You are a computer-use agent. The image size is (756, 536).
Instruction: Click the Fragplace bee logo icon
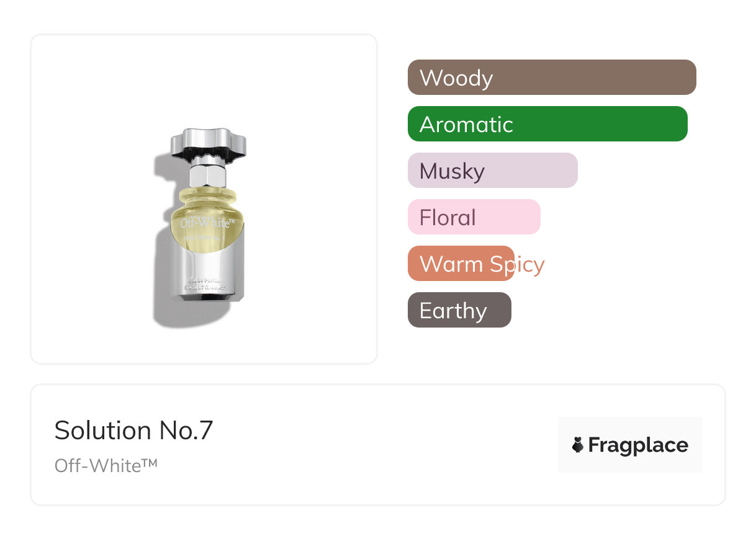pyautogui.click(x=578, y=444)
